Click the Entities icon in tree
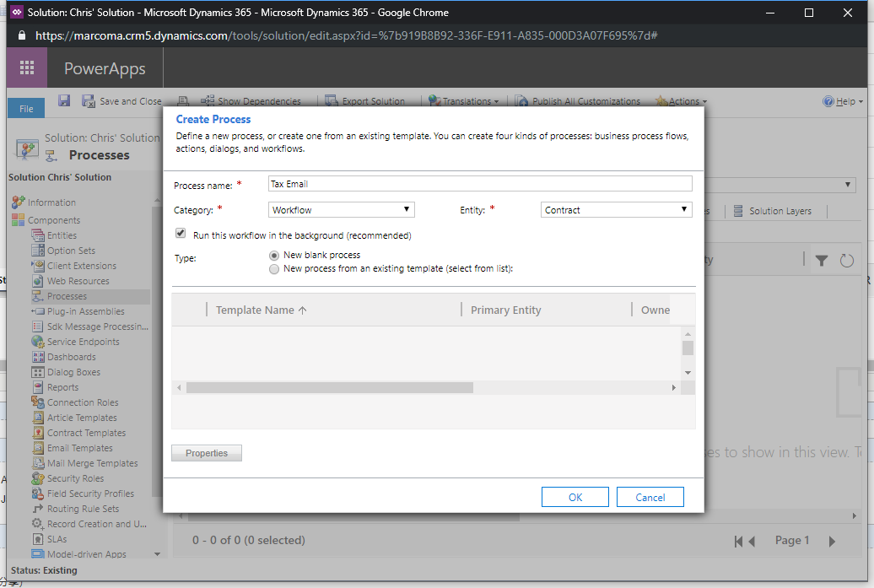The width and height of the screenshot is (874, 588). [38, 235]
